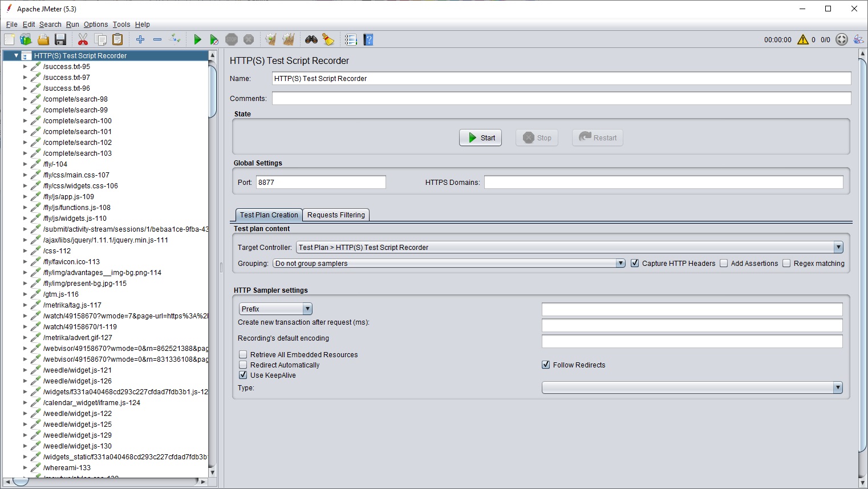
Task: Open the Templates toolbar icon
Action: (26, 39)
